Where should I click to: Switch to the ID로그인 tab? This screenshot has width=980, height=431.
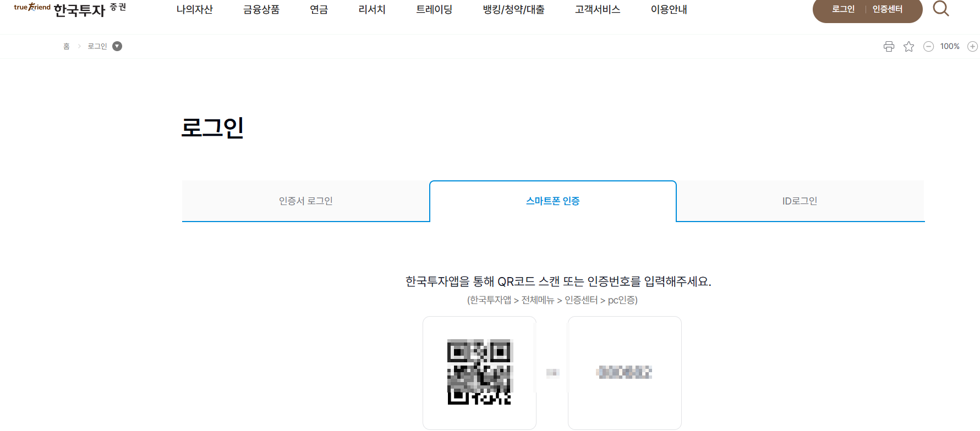[800, 201]
